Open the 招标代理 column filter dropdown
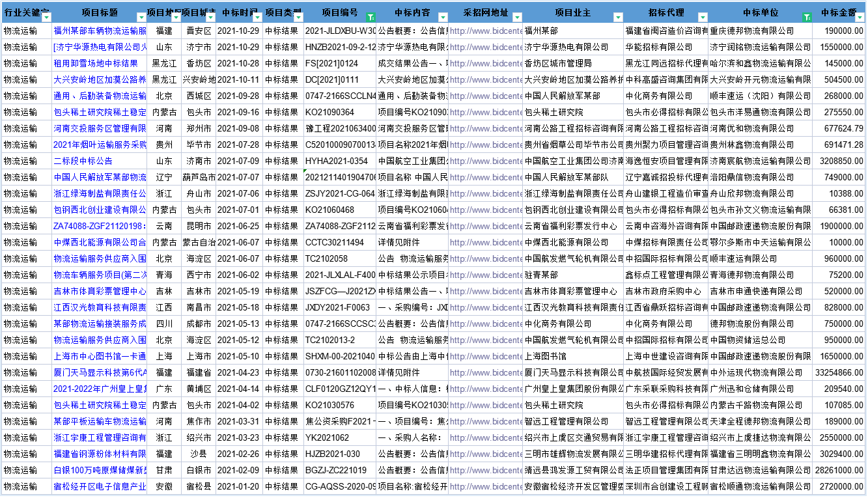The image size is (868, 498). 703,18
